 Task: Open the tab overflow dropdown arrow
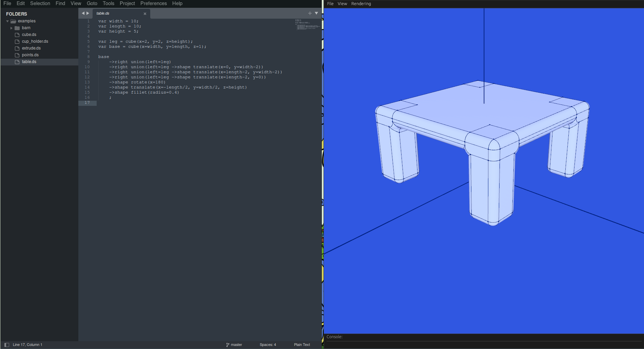pyautogui.click(x=316, y=13)
